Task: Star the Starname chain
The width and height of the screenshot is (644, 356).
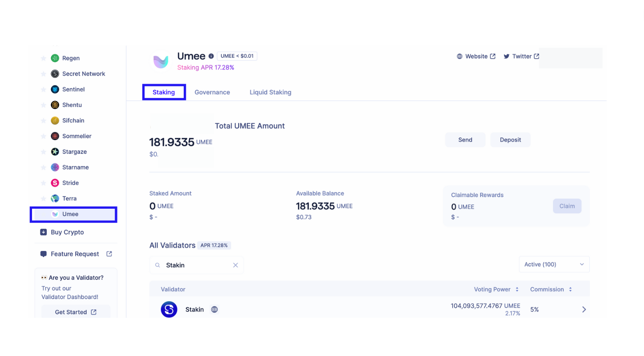Action: (x=44, y=167)
